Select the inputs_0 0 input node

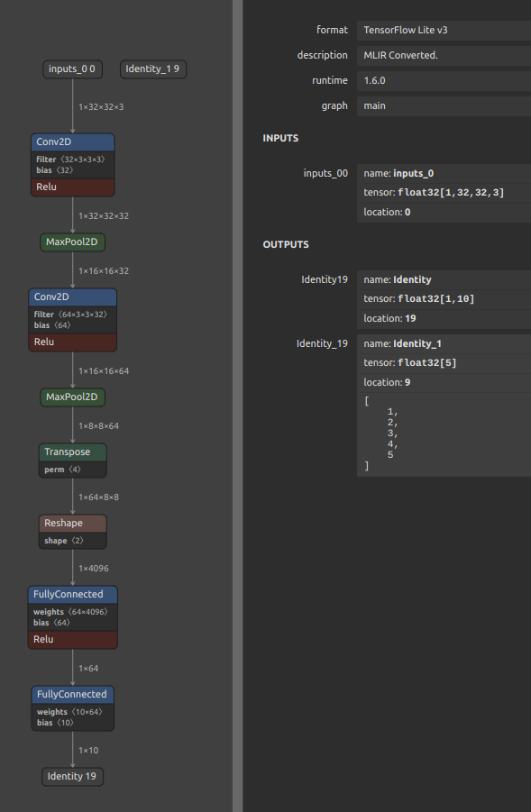(x=72, y=68)
